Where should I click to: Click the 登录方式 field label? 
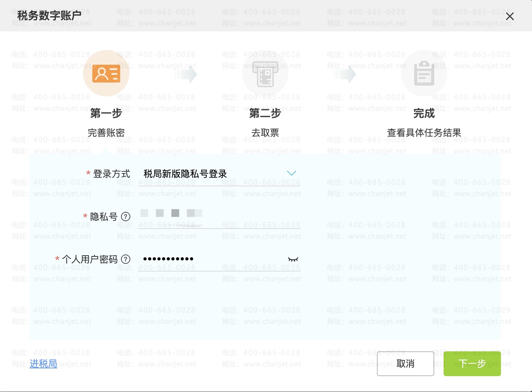click(112, 174)
